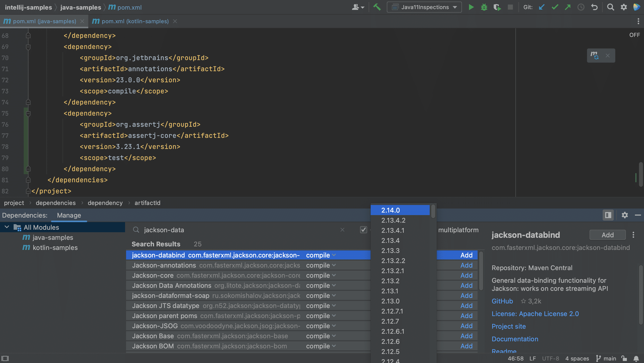Select java-samples module in tree
This screenshot has height=363, width=644.
tap(53, 237)
